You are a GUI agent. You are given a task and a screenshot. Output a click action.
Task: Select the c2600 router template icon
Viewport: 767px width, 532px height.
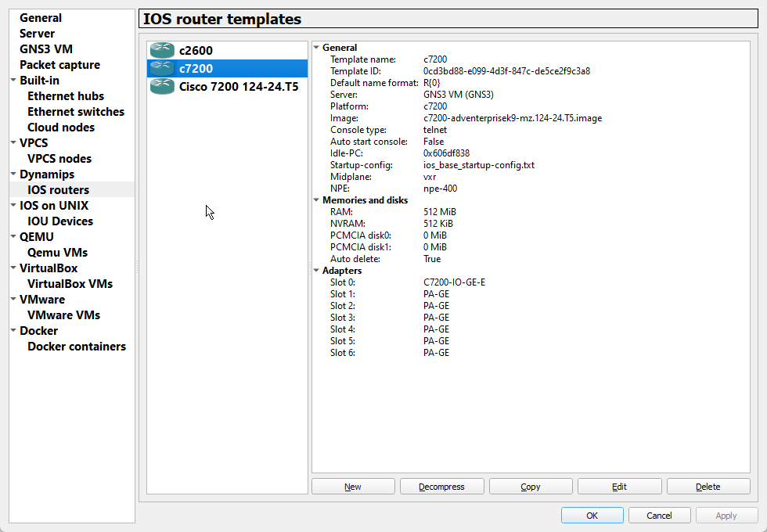[162, 50]
